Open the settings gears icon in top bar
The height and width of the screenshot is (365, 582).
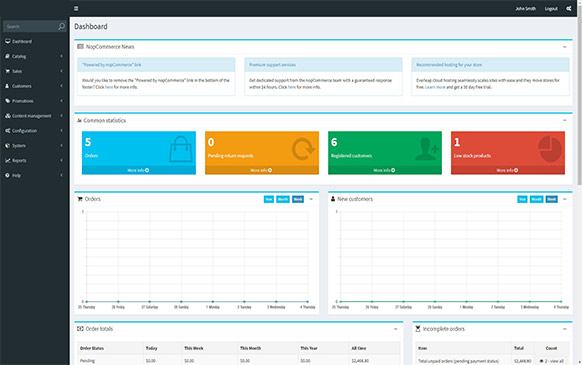[569, 8]
